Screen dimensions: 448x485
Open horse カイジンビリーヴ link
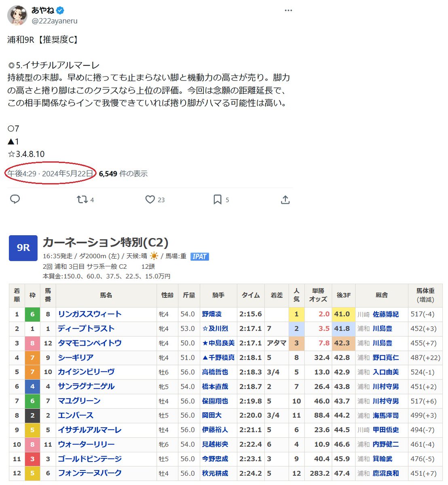(x=86, y=372)
